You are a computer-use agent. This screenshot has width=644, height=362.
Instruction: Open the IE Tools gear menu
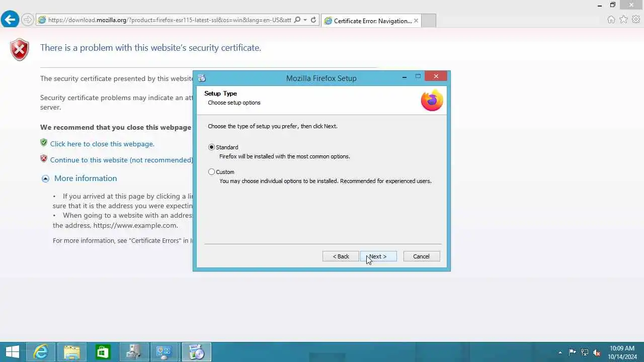point(636,20)
